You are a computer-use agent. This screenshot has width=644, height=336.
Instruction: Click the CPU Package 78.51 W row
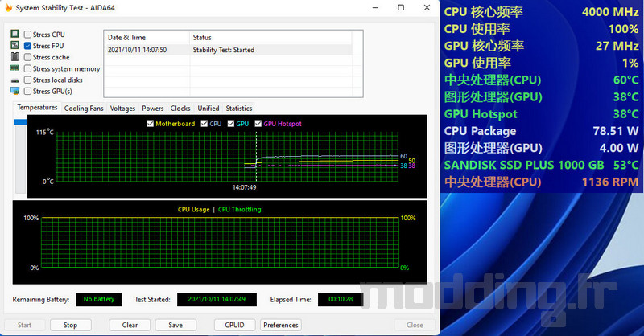(541, 131)
